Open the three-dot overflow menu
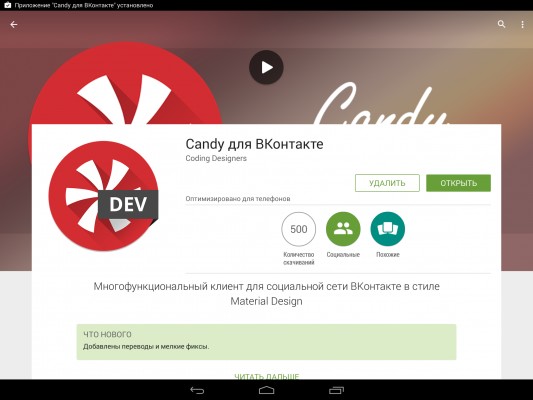 click(x=522, y=24)
